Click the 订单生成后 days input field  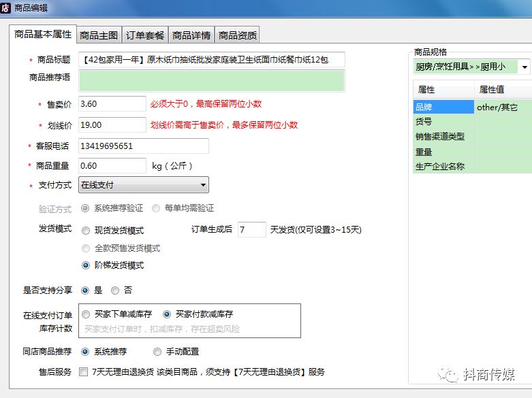click(251, 230)
